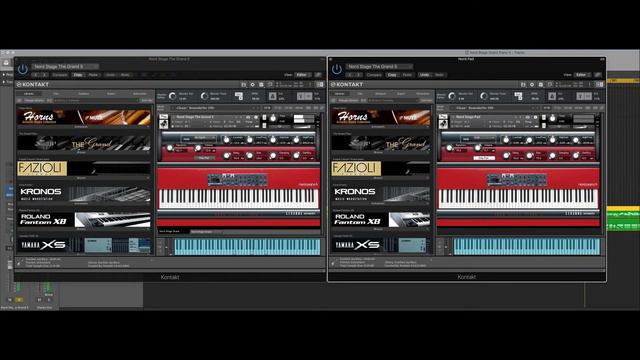
Task: Mute second DAW mixer channel
Action: 39,300
